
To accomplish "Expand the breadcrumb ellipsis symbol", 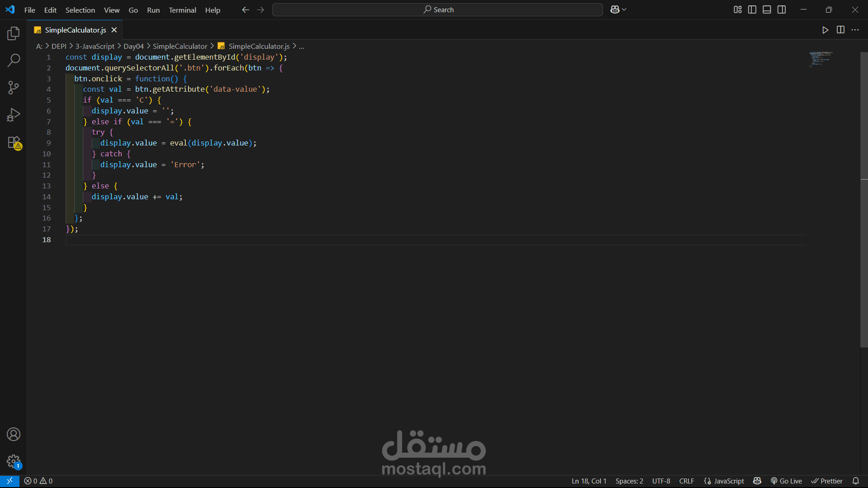I will tap(302, 46).
